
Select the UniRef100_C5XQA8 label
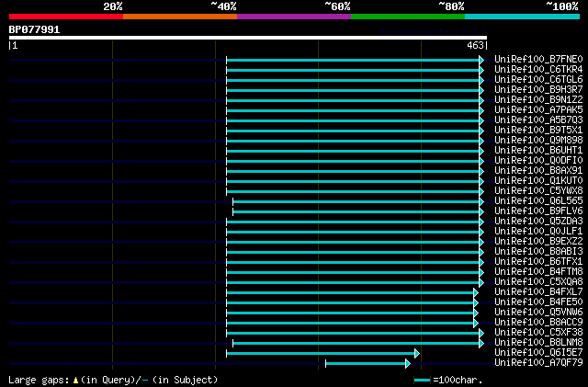click(538, 282)
